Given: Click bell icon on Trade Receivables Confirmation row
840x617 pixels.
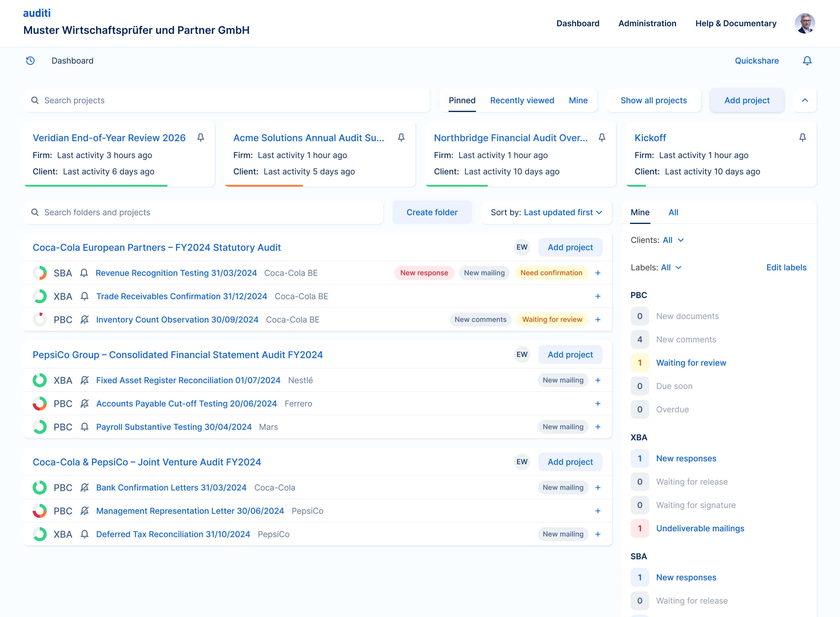Looking at the screenshot, I should (x=84, y=296).
